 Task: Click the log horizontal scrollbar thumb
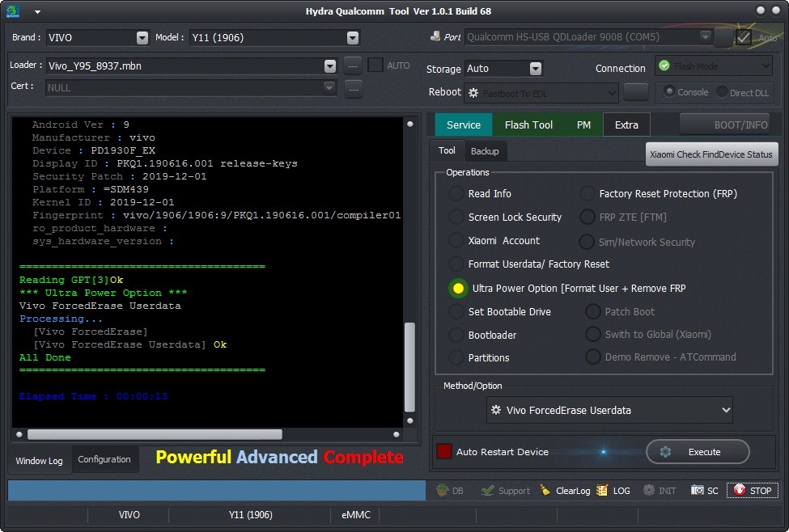pos(155,434)
